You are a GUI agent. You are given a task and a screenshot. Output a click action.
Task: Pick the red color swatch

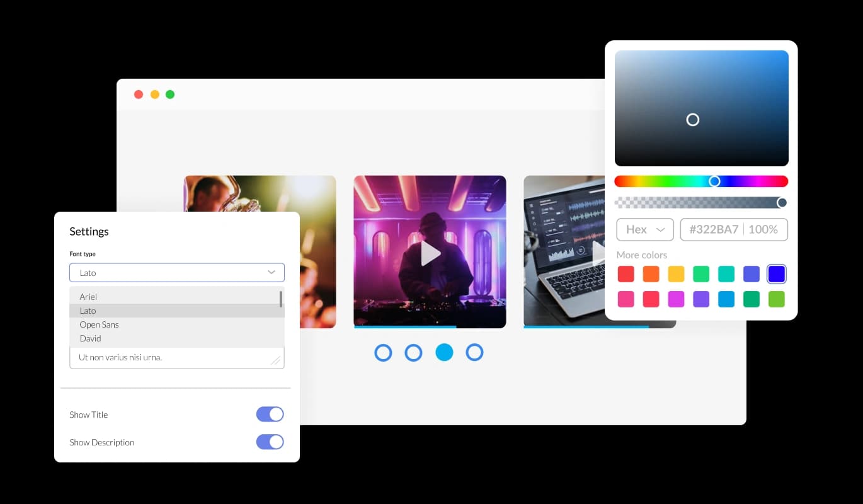pos(626,274)
